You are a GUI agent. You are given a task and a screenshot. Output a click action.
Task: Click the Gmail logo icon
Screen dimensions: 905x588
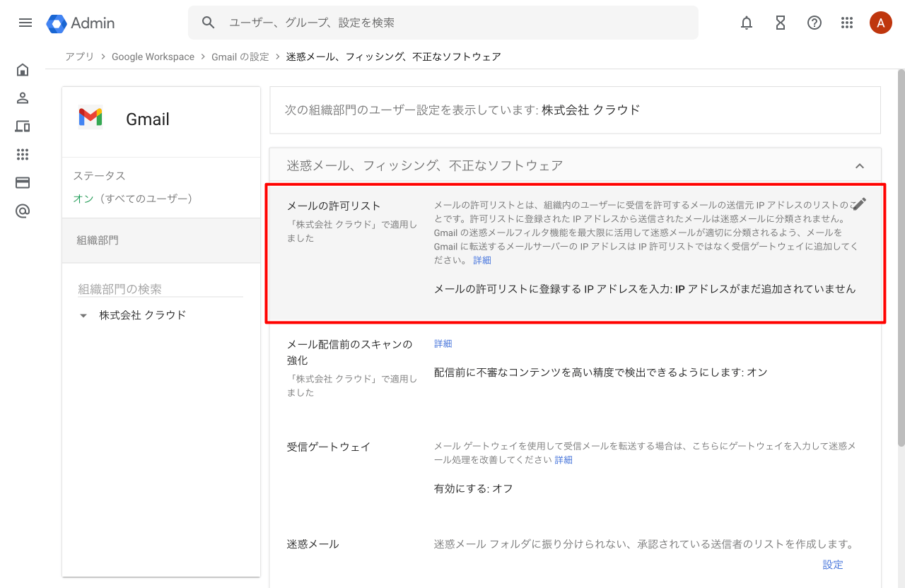tap(90, 118)
